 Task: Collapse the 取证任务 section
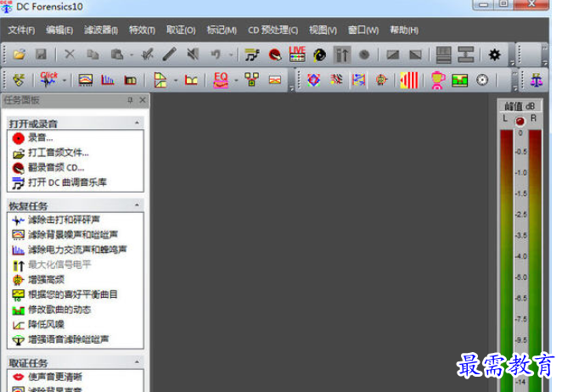coord(137,362)
